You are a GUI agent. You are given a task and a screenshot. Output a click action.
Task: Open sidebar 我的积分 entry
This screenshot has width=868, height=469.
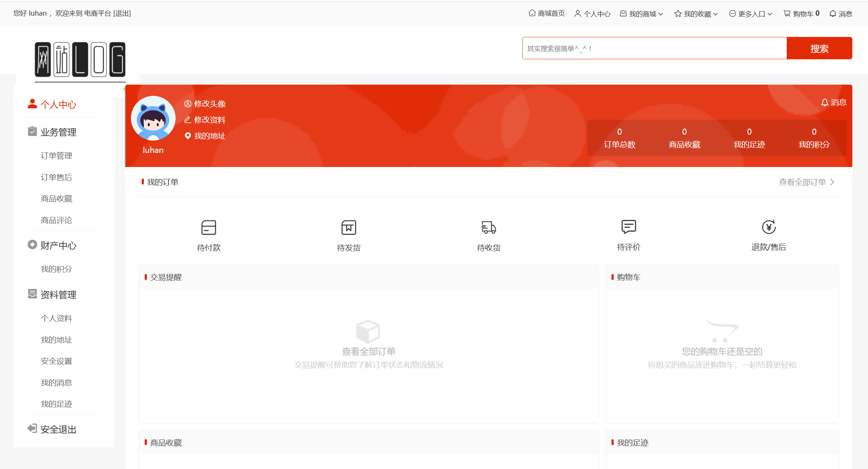click(x=56, y=269)
